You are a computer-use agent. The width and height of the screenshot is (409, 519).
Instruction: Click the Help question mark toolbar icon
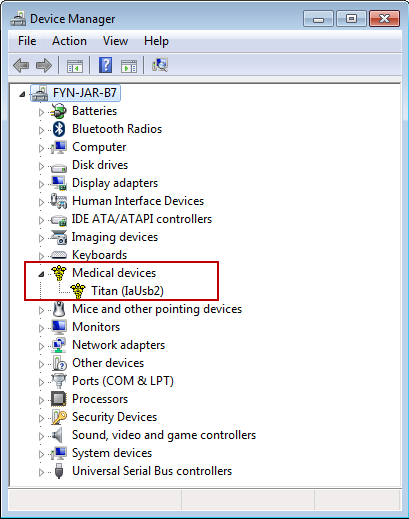click(105, 65)
